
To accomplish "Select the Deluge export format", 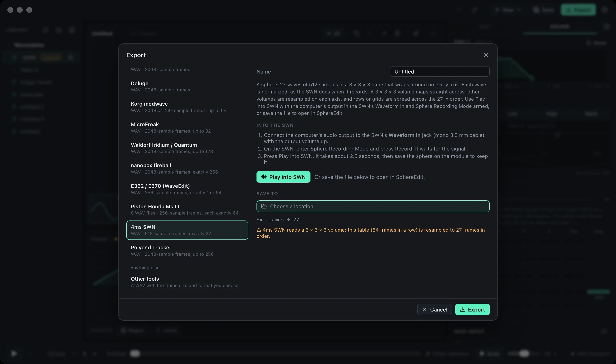I will [x=187, y=87].
